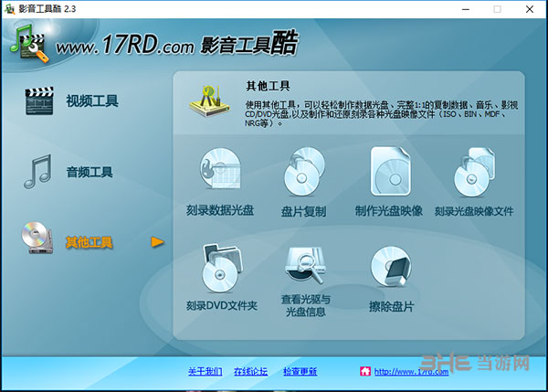Switch to the 视频工具 category
The image size is (548, 392).
pos(92,101)
